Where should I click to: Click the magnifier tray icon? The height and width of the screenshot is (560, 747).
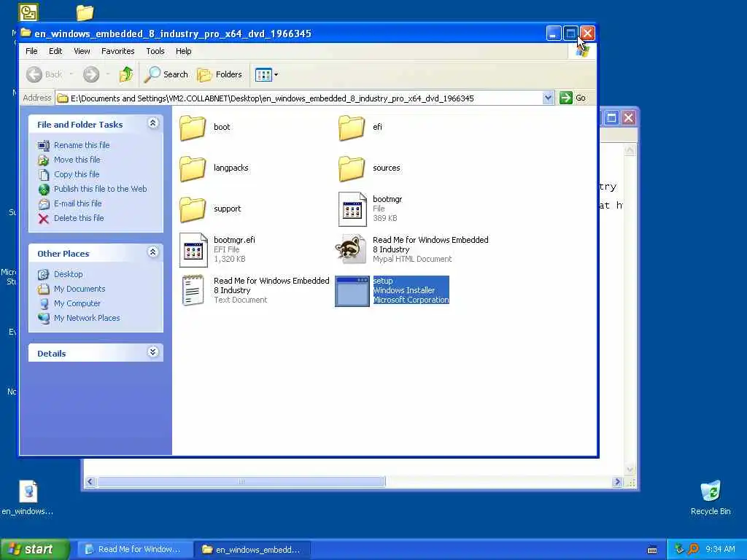point(693,549)
